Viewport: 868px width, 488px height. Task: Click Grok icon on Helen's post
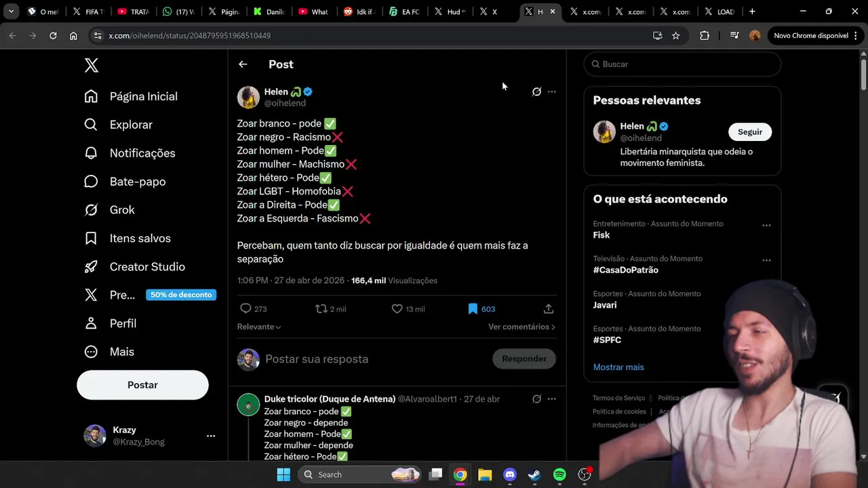pyautogui.click(x=536, y=91)
